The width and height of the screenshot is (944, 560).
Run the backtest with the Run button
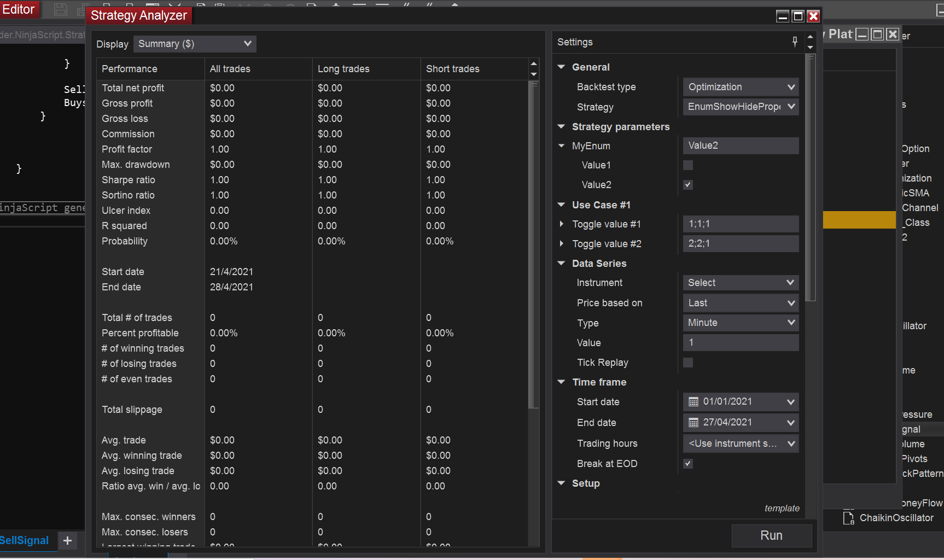coord(772,536)
